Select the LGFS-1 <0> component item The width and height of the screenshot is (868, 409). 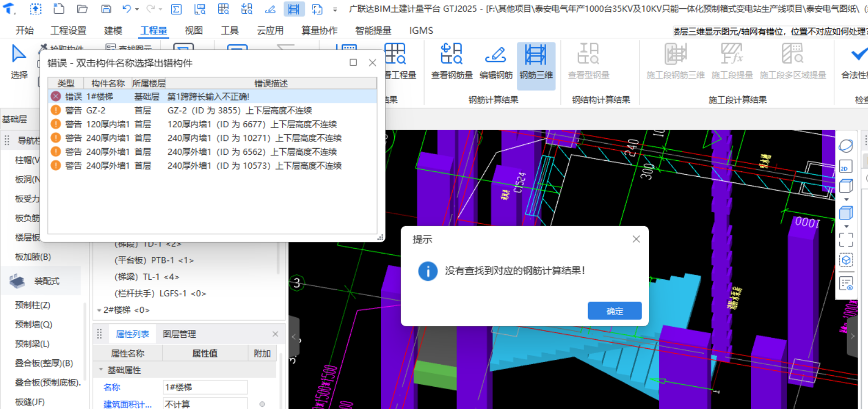point(160,293)
